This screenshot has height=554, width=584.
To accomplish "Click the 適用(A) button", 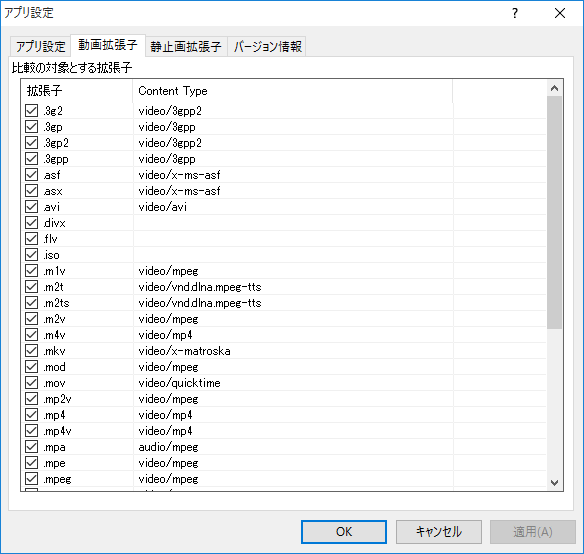I will coord(533,532).
